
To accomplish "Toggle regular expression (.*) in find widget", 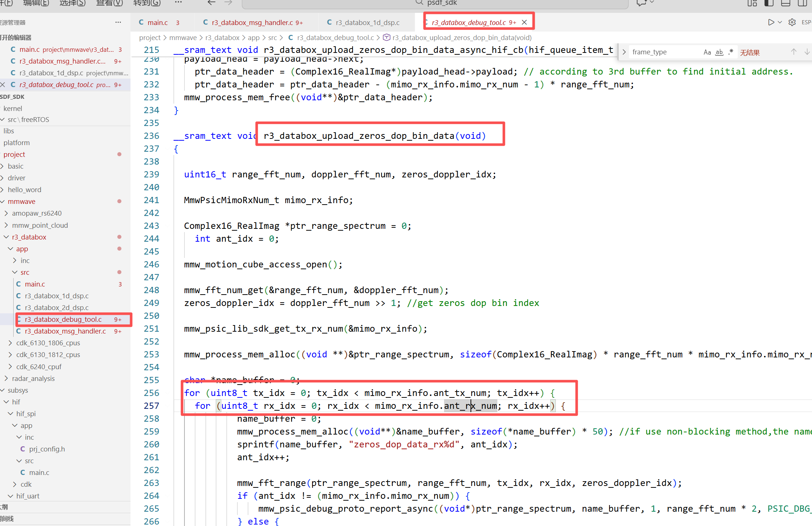I will [731, 52].
